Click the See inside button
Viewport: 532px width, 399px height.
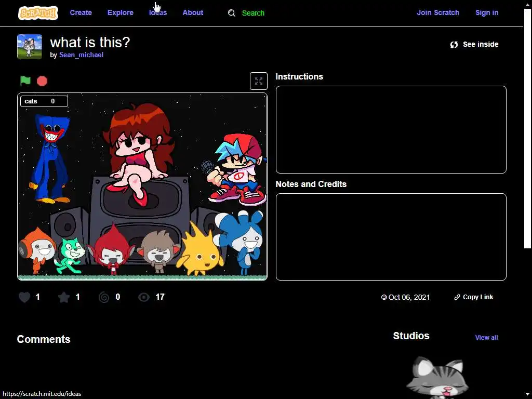[x=474, y=45]
